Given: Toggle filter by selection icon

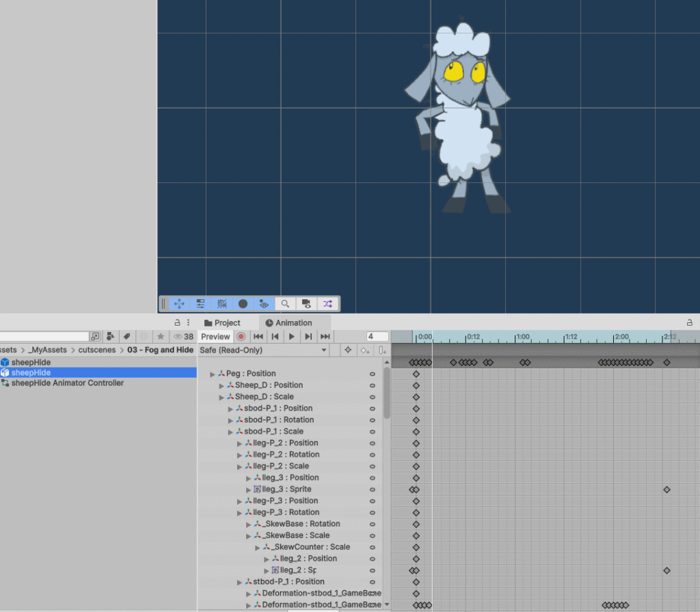Looking at the screenshot, I should [348, 350].
